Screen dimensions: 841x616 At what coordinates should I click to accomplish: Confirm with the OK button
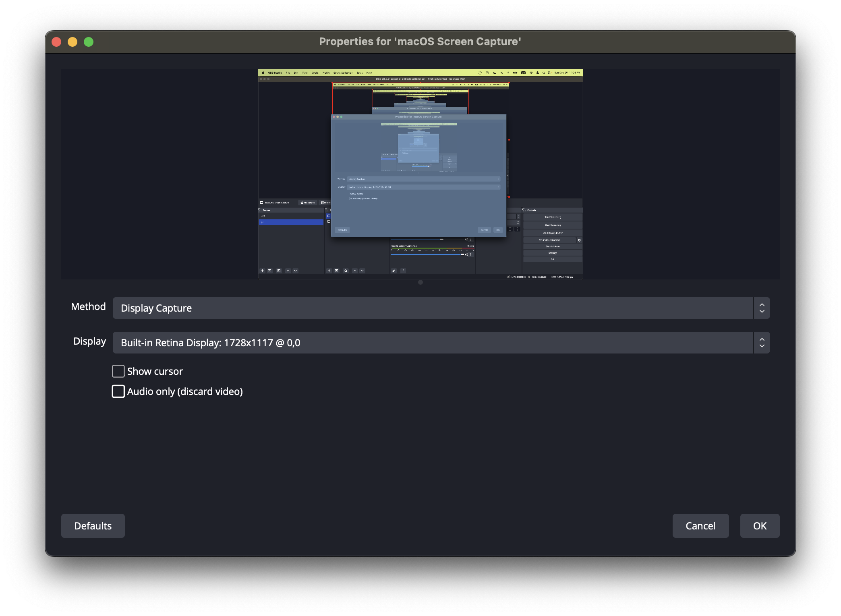click(x=760, y=526)
